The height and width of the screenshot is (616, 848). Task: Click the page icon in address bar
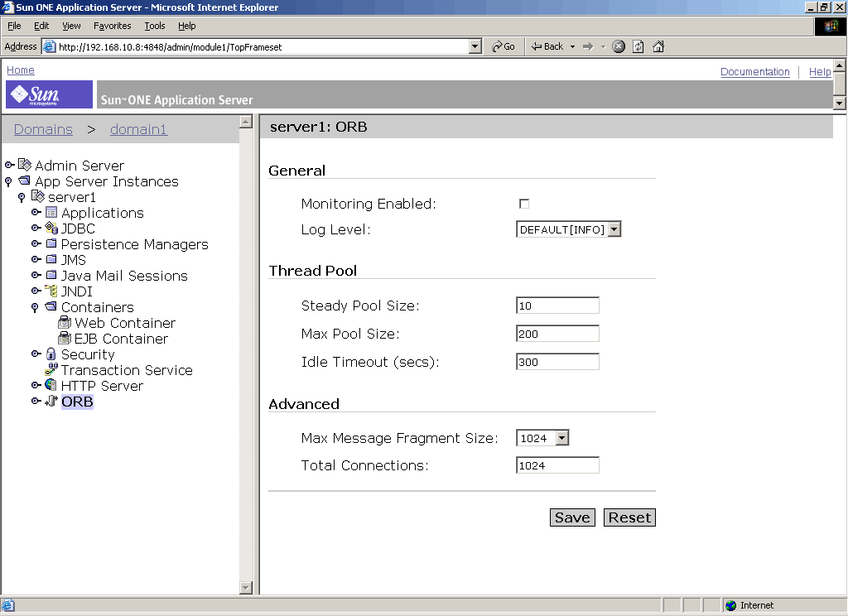pyautogui.click(x=49, y=46)
